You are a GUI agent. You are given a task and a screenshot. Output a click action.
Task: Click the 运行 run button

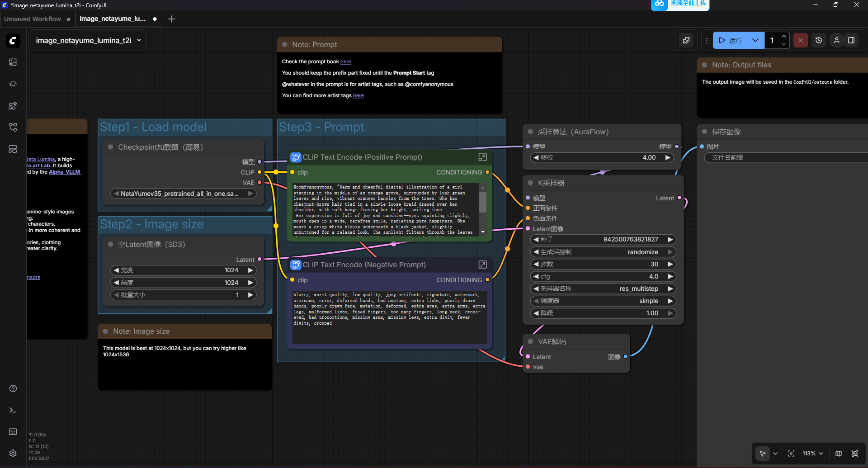pyautogui.click(x=731, y=40)
